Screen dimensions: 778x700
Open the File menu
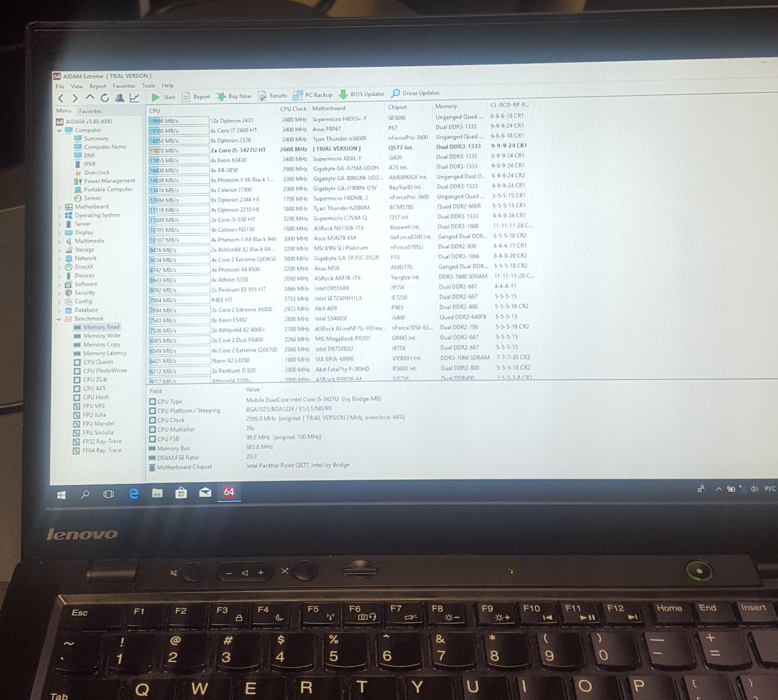60,86
